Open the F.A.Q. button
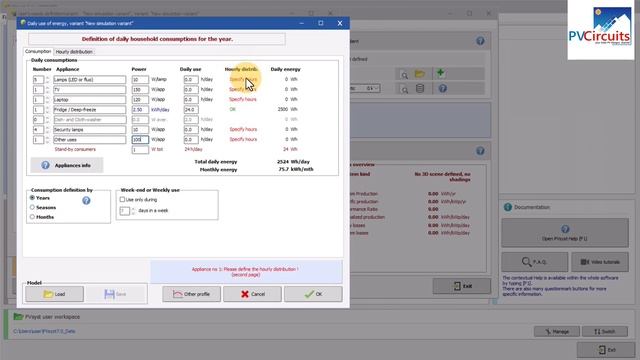 (x=534, y=262)
